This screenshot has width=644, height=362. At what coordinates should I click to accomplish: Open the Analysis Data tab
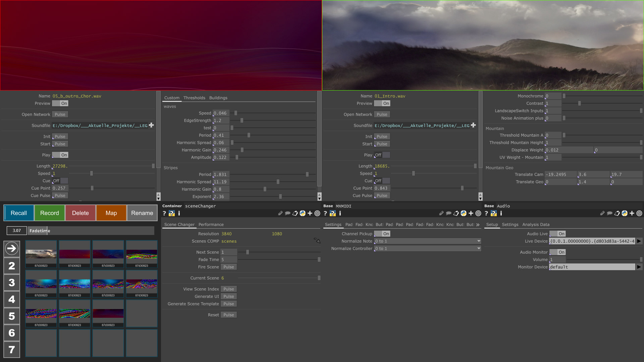[536, 225]
